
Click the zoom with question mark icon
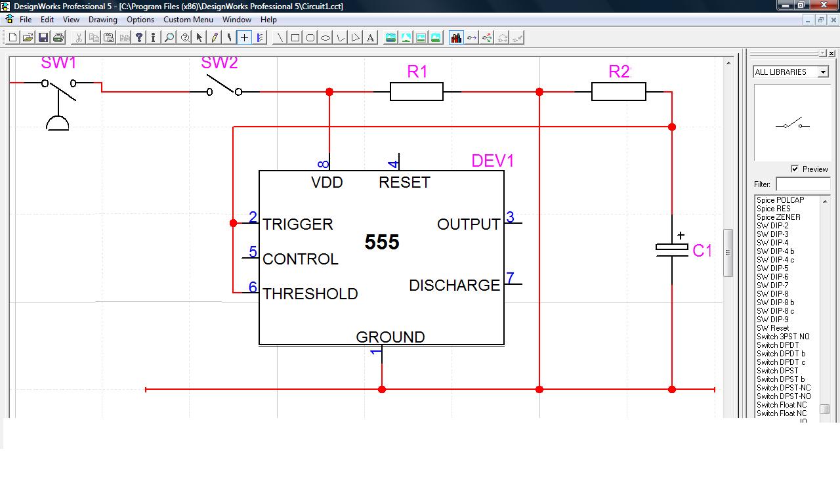pos(185,37)
